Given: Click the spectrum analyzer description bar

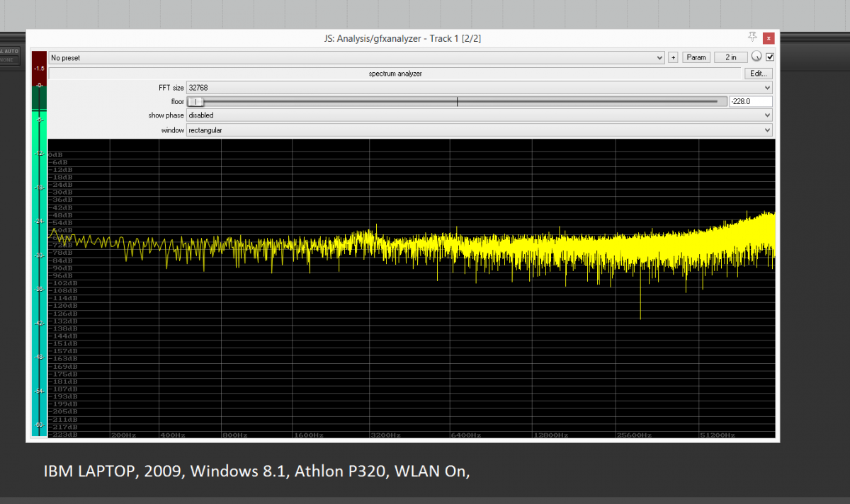Looking at the screenshot, I should pyautogui.click(x=395, y=74).
